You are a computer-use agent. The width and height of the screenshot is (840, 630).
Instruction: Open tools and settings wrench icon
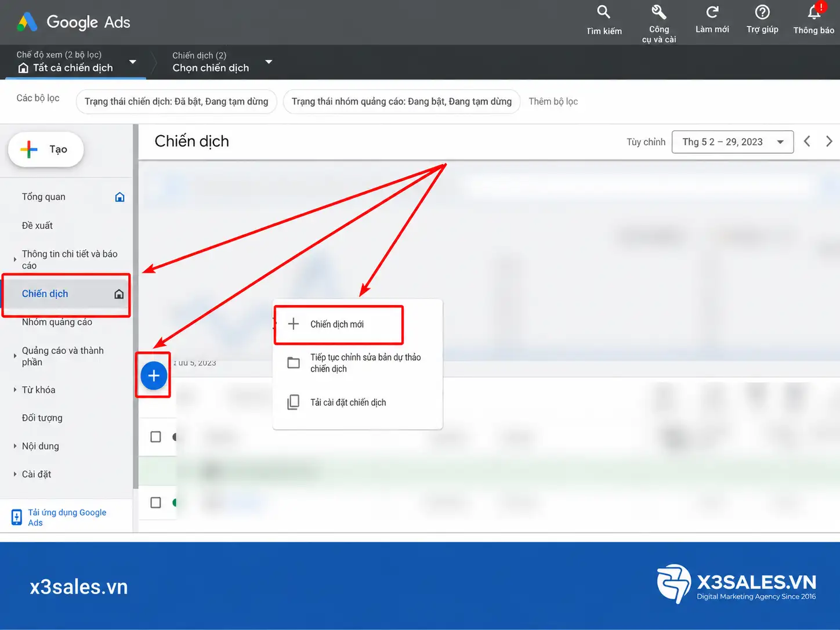[659, 12]
